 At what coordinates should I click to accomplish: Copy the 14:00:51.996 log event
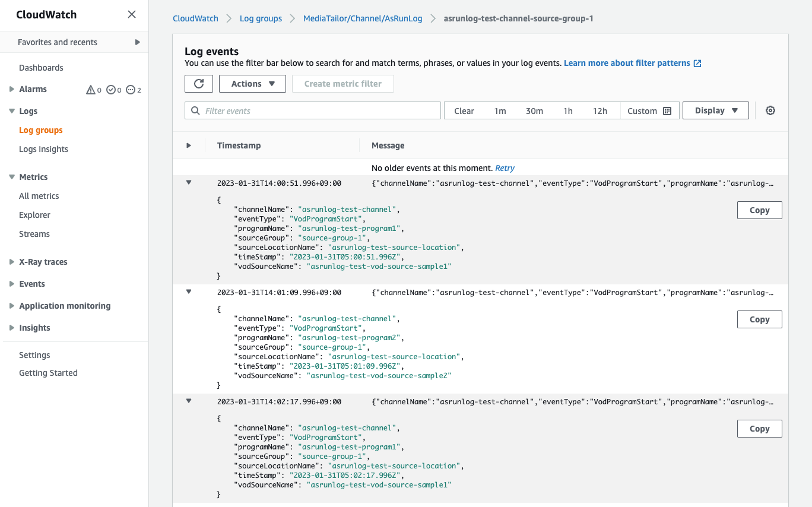(759, 210)
